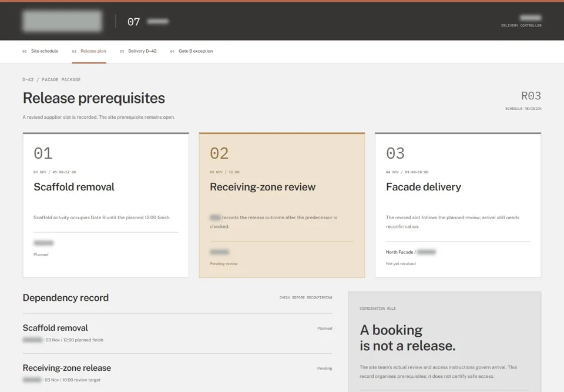Viewport: 564px width, 392px height.
Task: Click the North Facade location text
Action: pos(399,252)
